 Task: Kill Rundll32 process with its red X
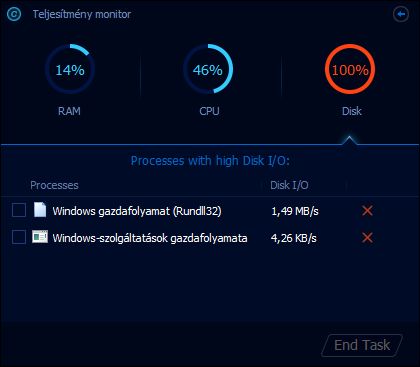(x=367, y=211)
